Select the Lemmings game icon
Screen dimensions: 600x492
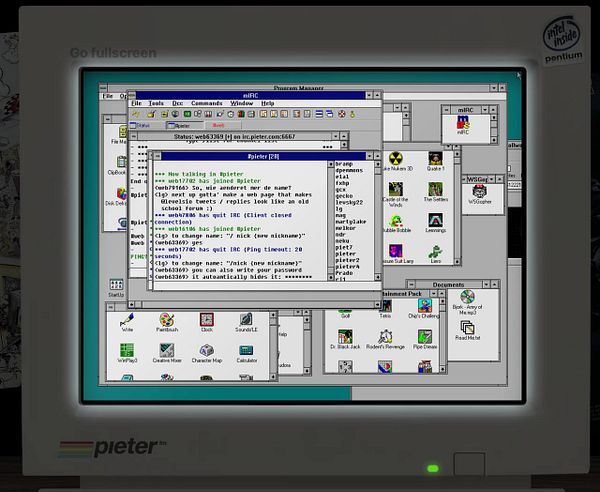tap(435, 223)
